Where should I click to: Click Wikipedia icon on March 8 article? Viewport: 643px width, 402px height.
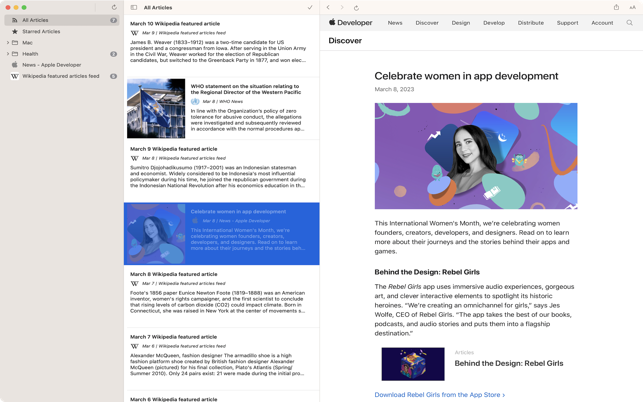(x=134, y=283)
